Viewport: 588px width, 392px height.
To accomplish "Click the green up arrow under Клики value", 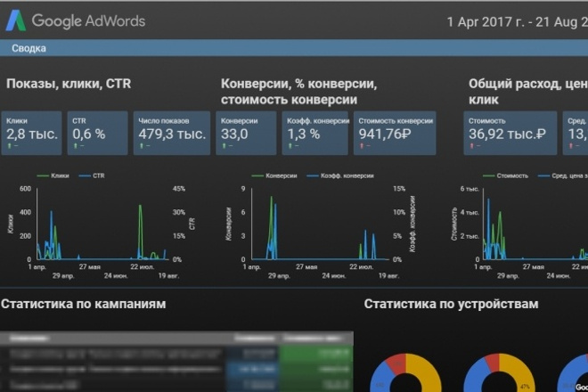I will point(10,146).
